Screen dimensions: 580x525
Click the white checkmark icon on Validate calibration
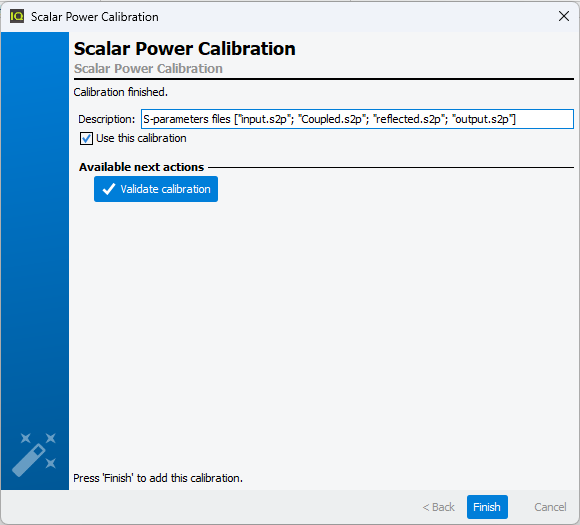[109, 189]
